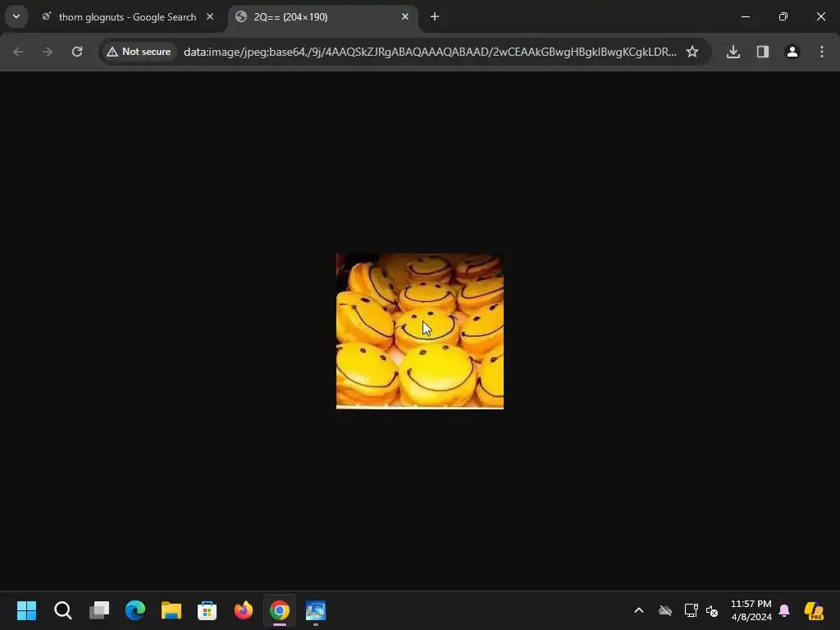
Task: Click the smiley faces image
Action: pos(420,331)
